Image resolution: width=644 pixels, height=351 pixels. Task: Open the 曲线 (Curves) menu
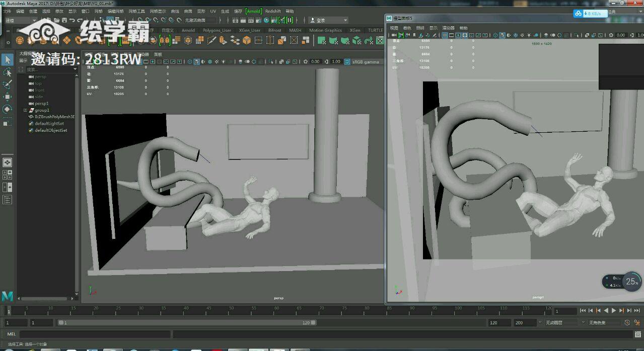coord(175,11)
